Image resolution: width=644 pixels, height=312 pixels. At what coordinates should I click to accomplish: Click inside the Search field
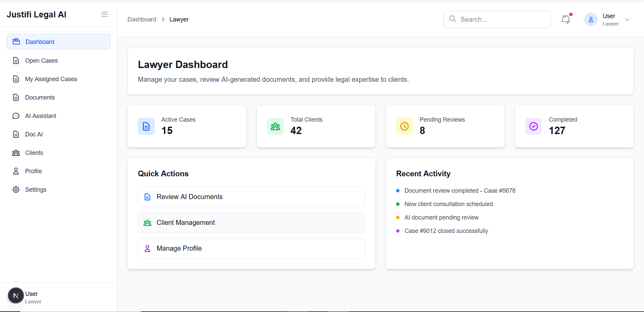(x=496, y=19)
